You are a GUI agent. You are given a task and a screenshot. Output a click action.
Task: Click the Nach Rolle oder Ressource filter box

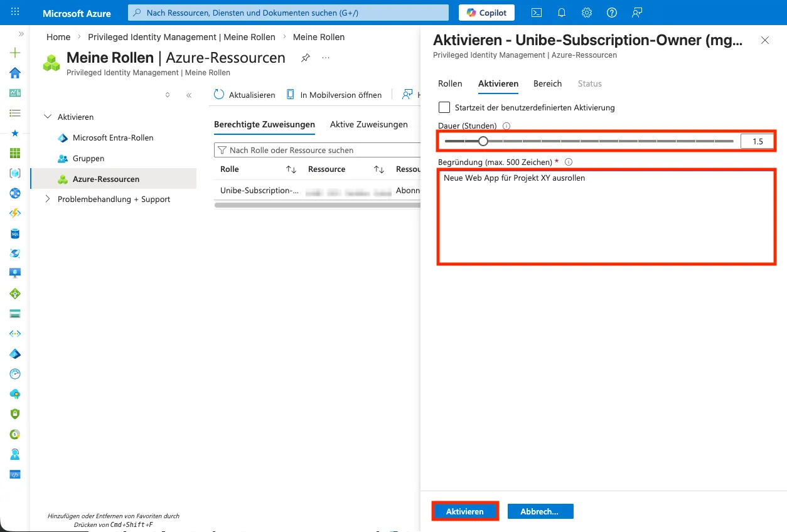[x=317, y=150]
